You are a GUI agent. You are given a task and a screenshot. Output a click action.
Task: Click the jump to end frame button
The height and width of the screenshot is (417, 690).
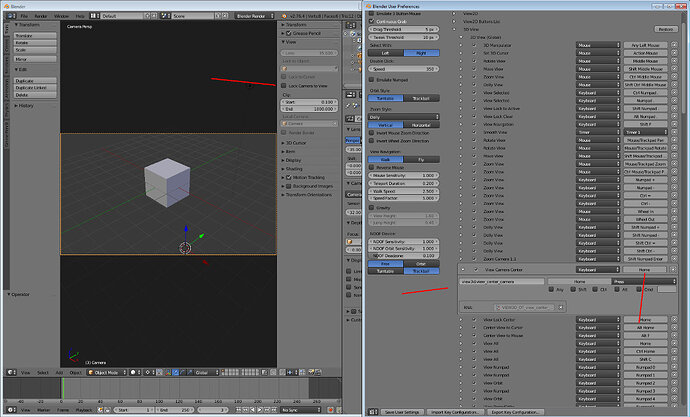click(x=274, y=410)
